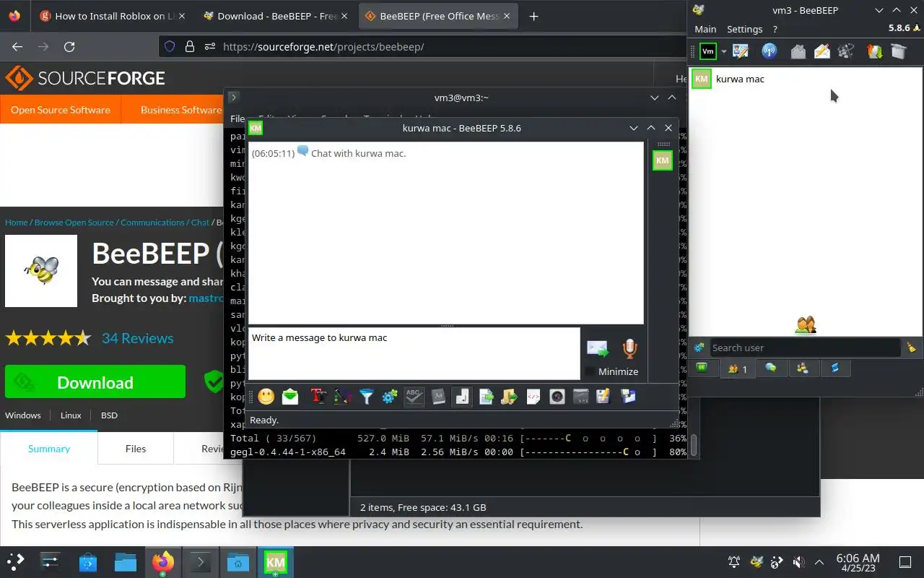Click the gray box icon in BeeBEEP toolbar
The width and height of the screenshot is (924, 578).
898,51
